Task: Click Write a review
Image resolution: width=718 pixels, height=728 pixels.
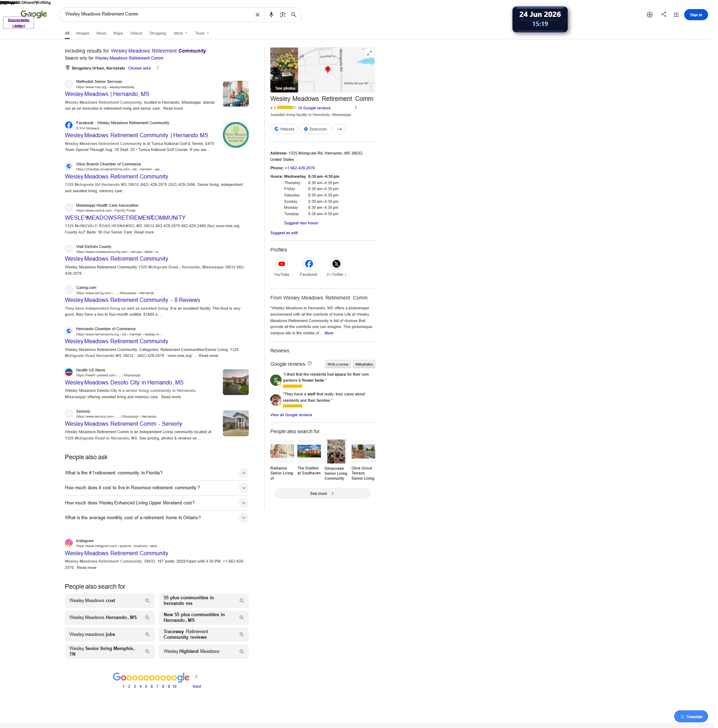Action: (337, 364)
